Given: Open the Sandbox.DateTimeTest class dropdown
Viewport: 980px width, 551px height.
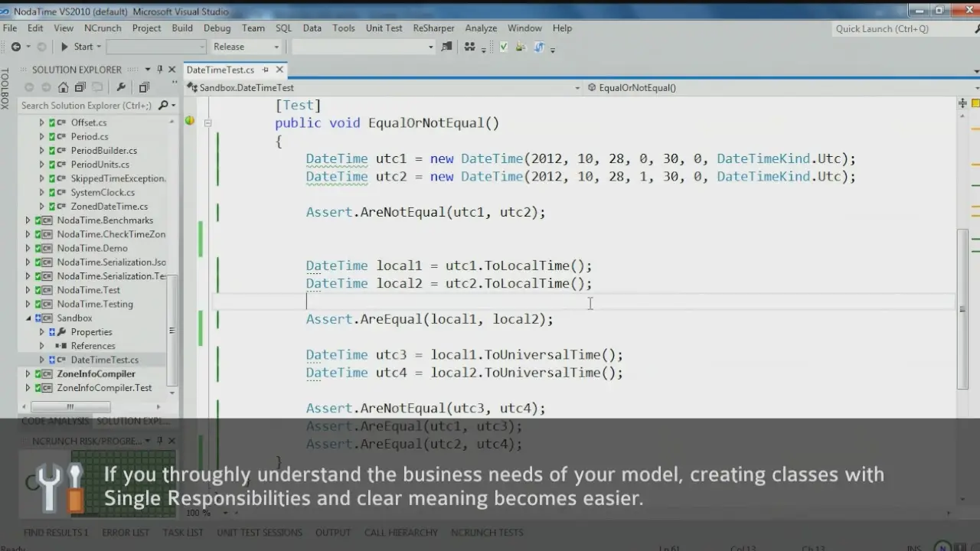Looking at the screenshot, I should coord(386,88).
